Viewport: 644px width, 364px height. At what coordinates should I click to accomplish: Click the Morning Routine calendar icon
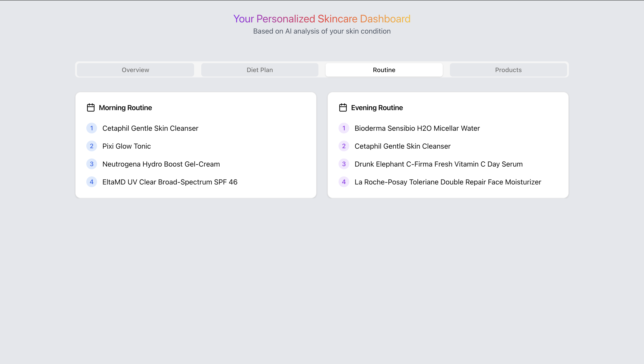coord(91,108)
